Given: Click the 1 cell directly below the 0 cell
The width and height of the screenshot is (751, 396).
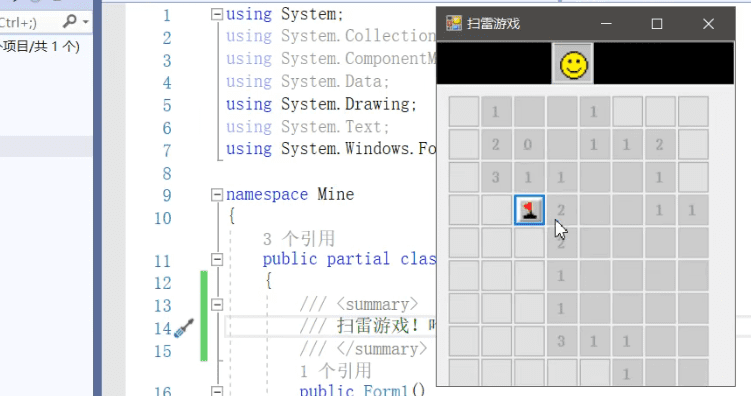Looking at the screenshot, I should click(x=529, y=177).
